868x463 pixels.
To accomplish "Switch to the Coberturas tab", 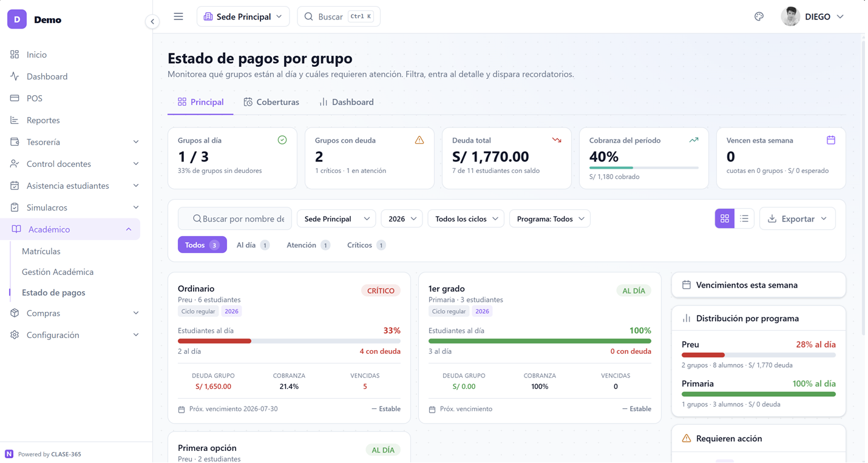I will (271, 102).
